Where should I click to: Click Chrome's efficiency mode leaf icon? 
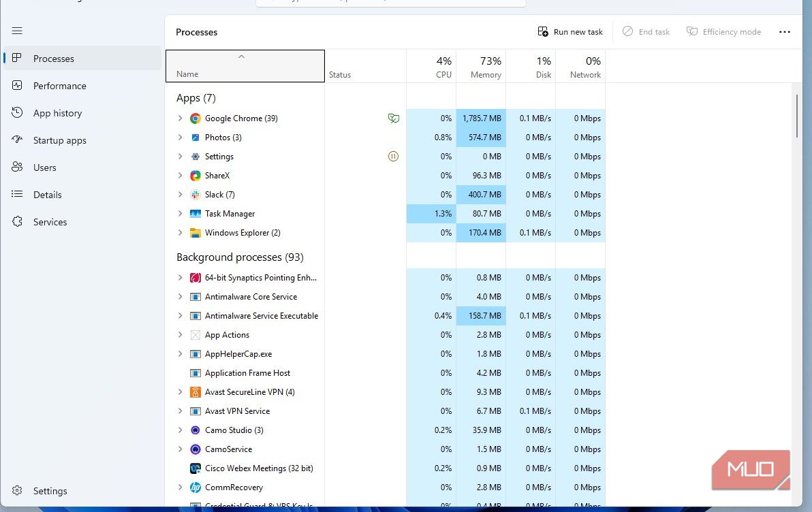tap(394, 118)
